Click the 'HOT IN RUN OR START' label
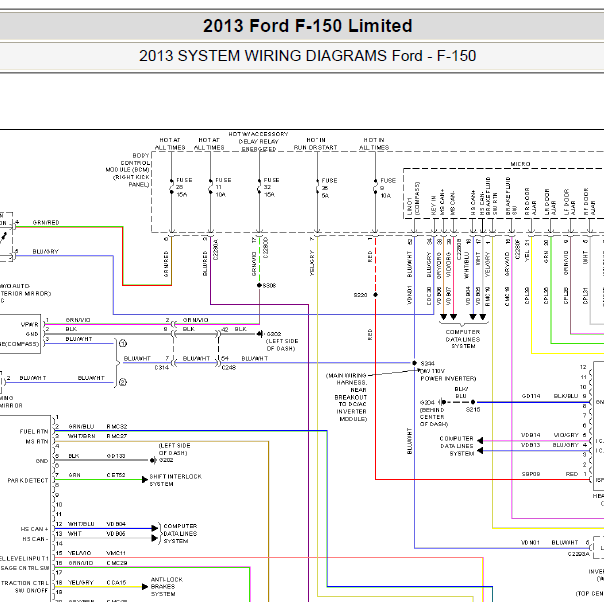This screenshot has height=602, width=604. [x=315, y=144]
